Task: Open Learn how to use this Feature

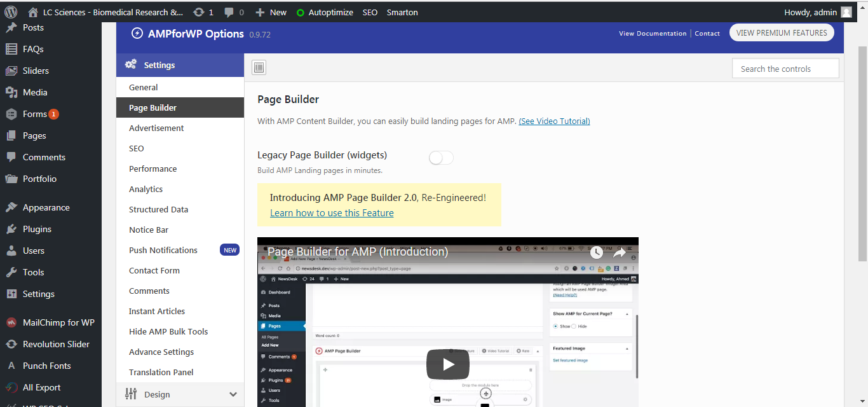Action: pyautogui.click(x=332, y=213)
